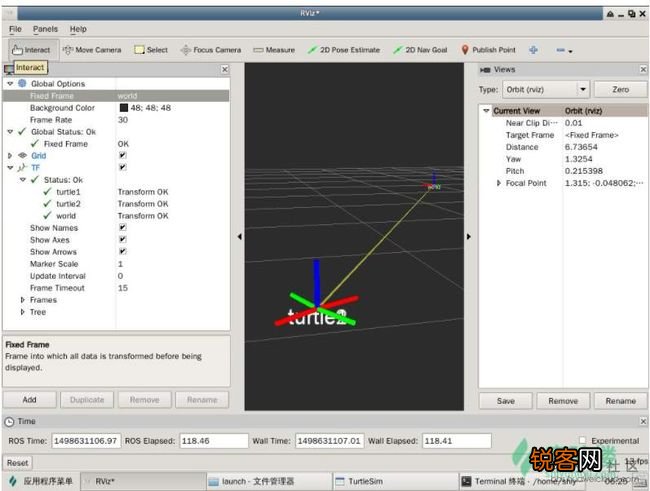Open the launch file manager taskbar item

click(269, 481)
